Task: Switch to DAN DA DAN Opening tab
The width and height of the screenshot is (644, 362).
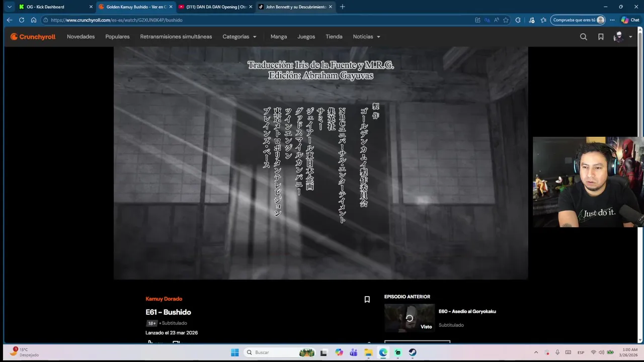Action: pos(215,7)
